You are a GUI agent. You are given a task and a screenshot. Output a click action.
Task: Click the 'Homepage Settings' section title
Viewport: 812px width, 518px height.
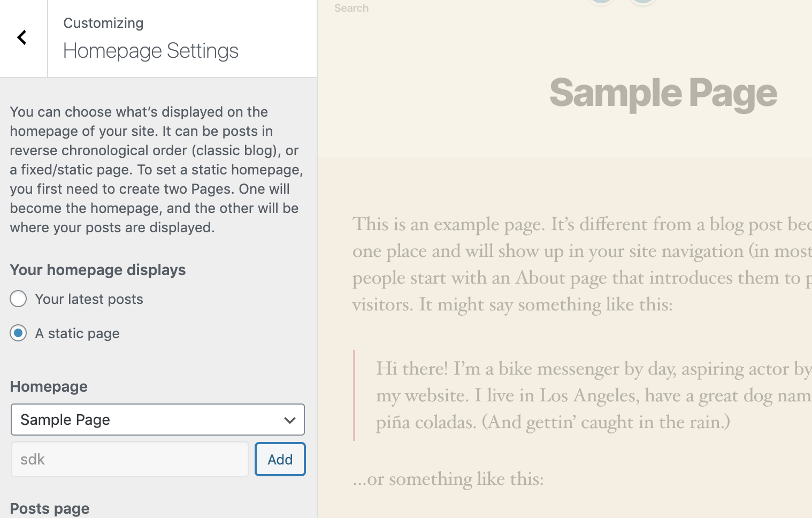pos(151,51)
